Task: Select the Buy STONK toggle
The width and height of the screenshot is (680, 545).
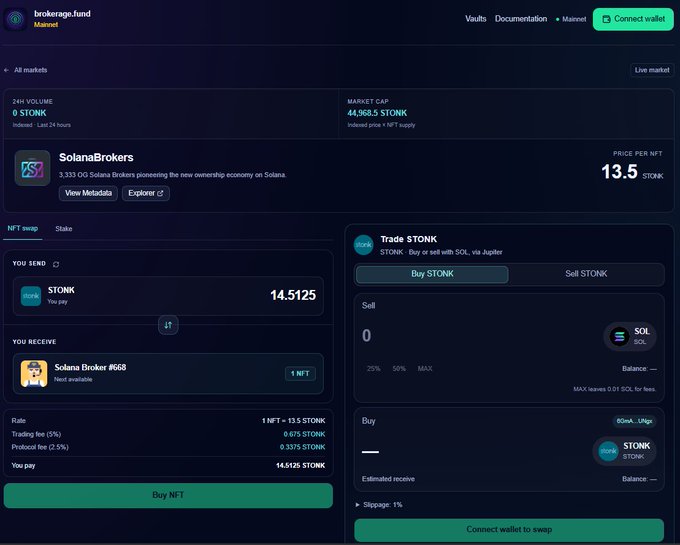Action: pyautogui.click(x=432, y=274)
